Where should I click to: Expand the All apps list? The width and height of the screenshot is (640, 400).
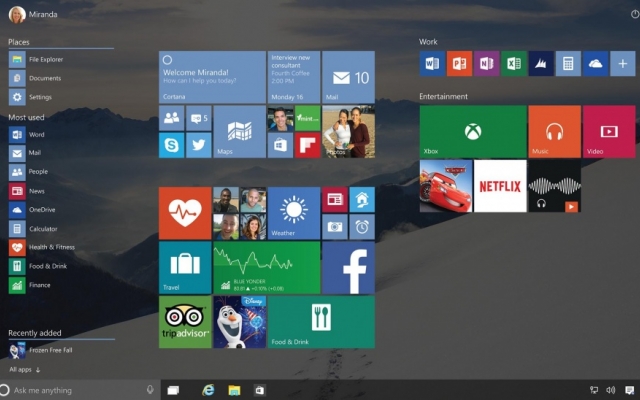[x=24, y=369]
